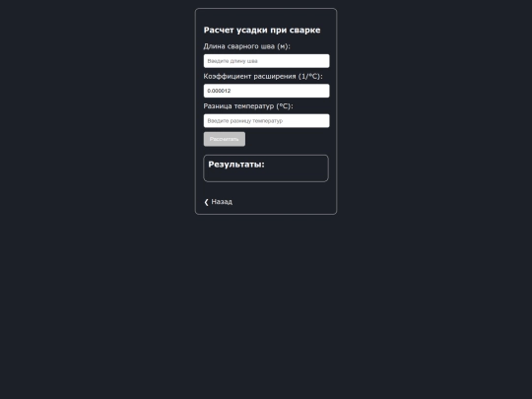532x399 pixels.
Task: Focus the weld seam length input field
Action: (266, 61)
